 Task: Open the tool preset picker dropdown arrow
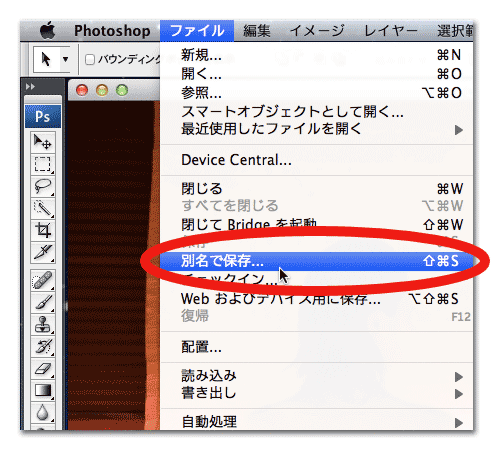pos(66,60)
